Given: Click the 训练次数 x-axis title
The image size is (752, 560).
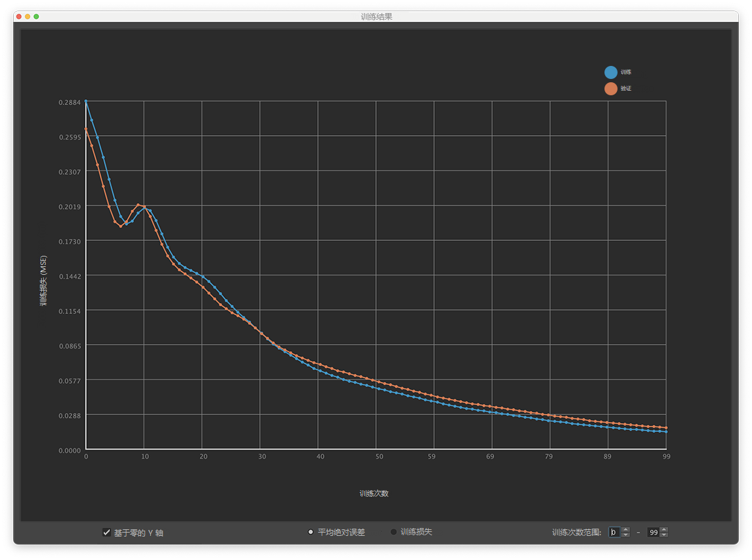Looking at the screenshot, I should point(374,493).
